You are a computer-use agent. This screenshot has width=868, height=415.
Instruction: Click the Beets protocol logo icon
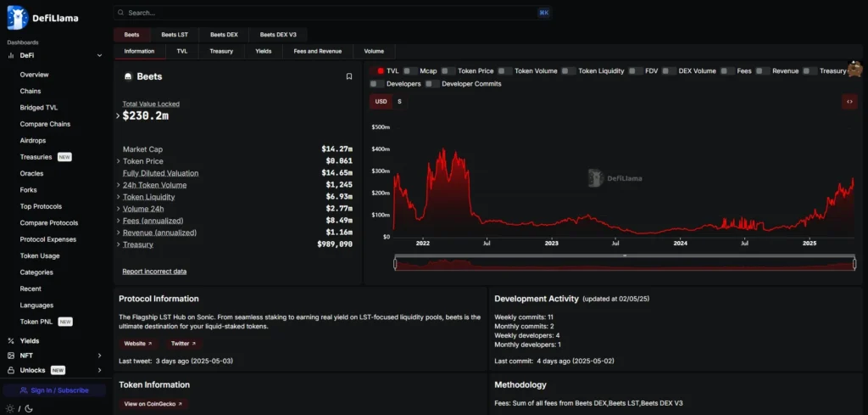128,76
